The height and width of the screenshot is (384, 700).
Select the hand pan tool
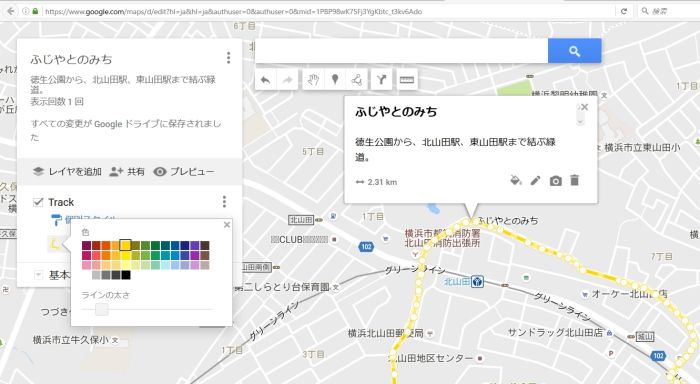tap(313, 80)
